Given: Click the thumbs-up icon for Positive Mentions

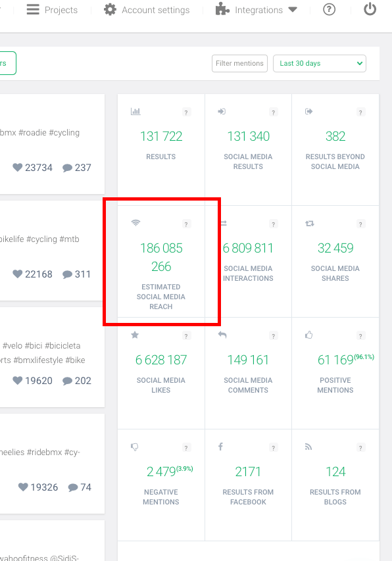Looking at the screenshot, I should (x=309, y=335).
